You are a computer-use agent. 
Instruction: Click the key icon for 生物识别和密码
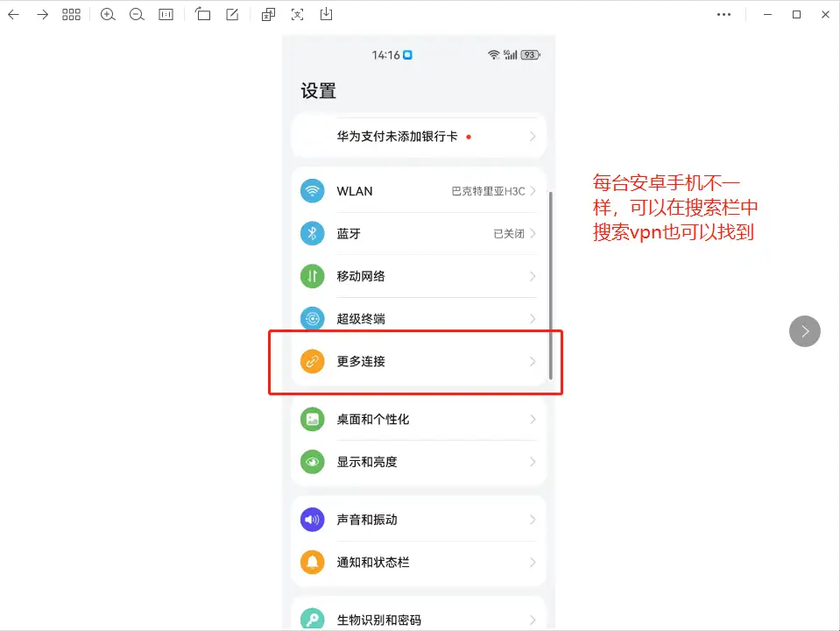313,620
